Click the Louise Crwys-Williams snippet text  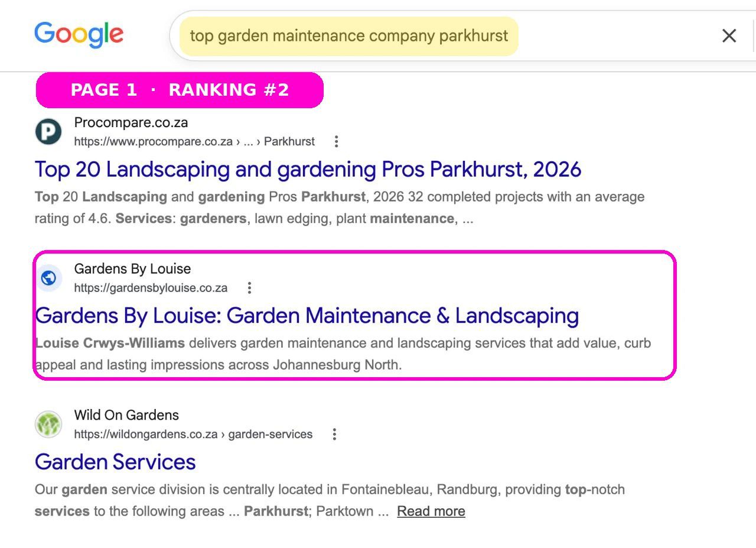[343, 354]
